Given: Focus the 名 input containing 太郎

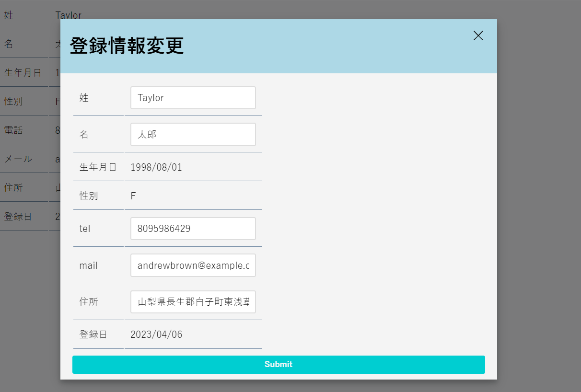Looking at the screenshot, I should point(193,135).
